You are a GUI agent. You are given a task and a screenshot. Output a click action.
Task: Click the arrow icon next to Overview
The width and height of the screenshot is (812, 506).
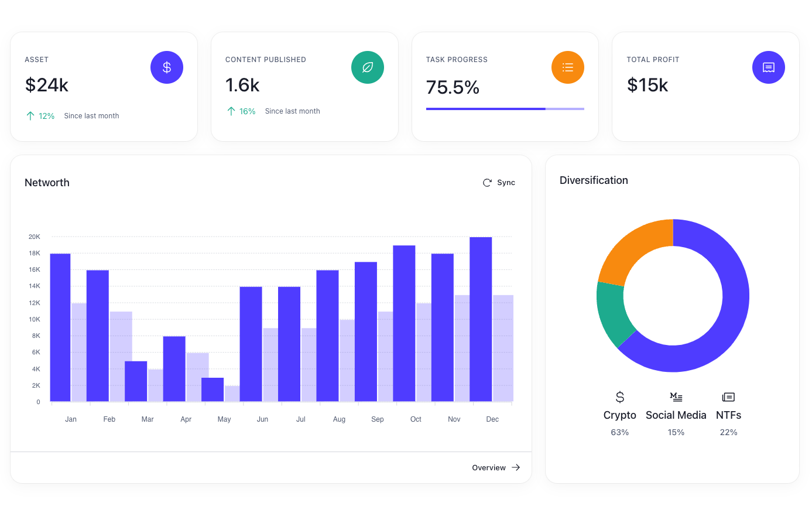pyautogui.click(x=516, y=467)
